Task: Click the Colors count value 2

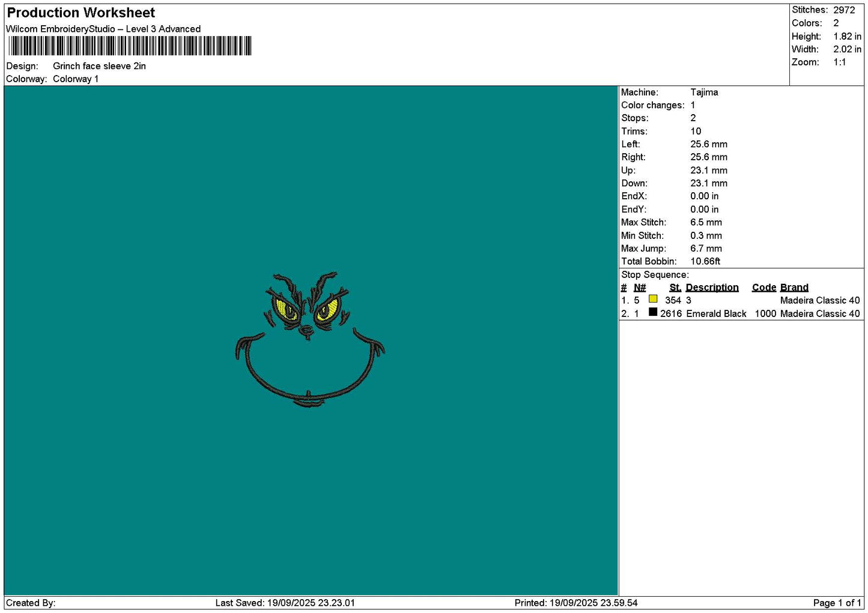Action: point(836,23)
